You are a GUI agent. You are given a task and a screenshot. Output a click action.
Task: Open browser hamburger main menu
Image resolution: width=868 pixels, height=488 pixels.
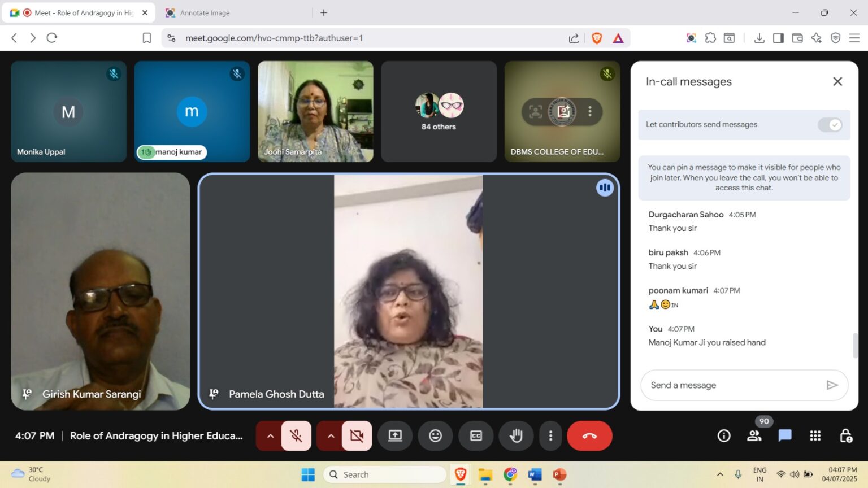854,38
